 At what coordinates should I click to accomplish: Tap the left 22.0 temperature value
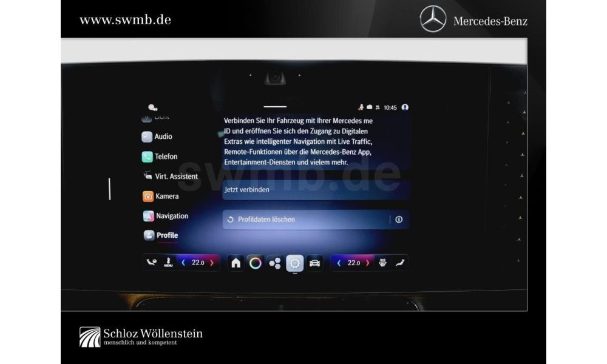coord(198,263)
